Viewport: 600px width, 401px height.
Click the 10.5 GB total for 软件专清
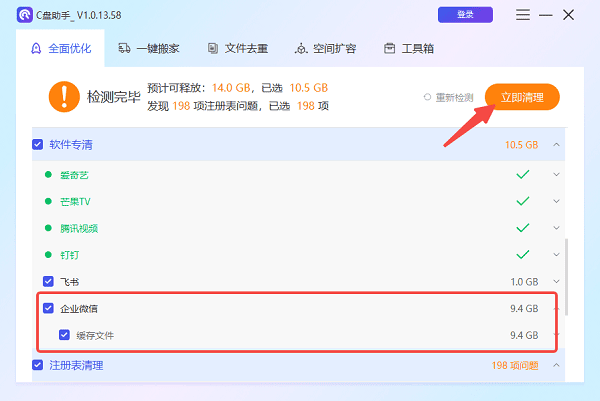pos(522,145)
